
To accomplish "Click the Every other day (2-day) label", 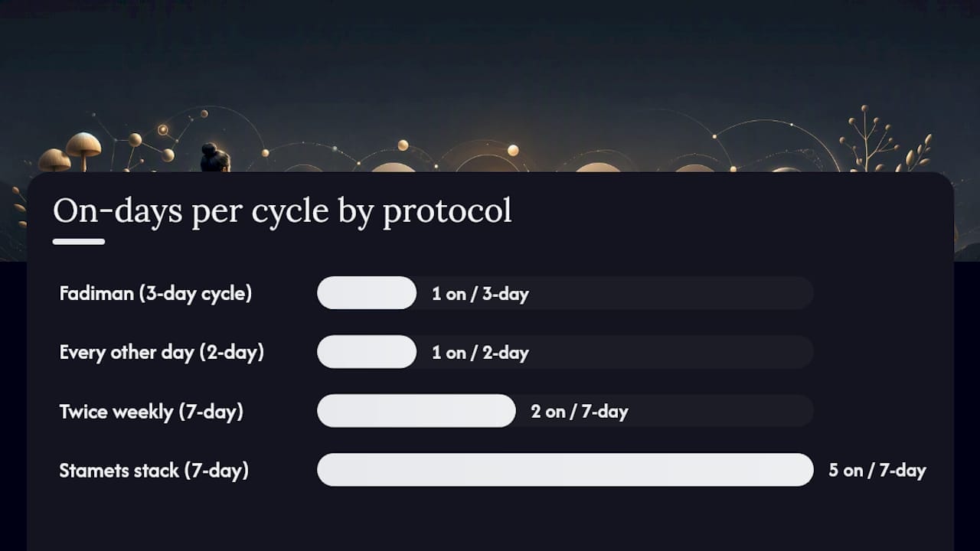I will click(162, 352).
